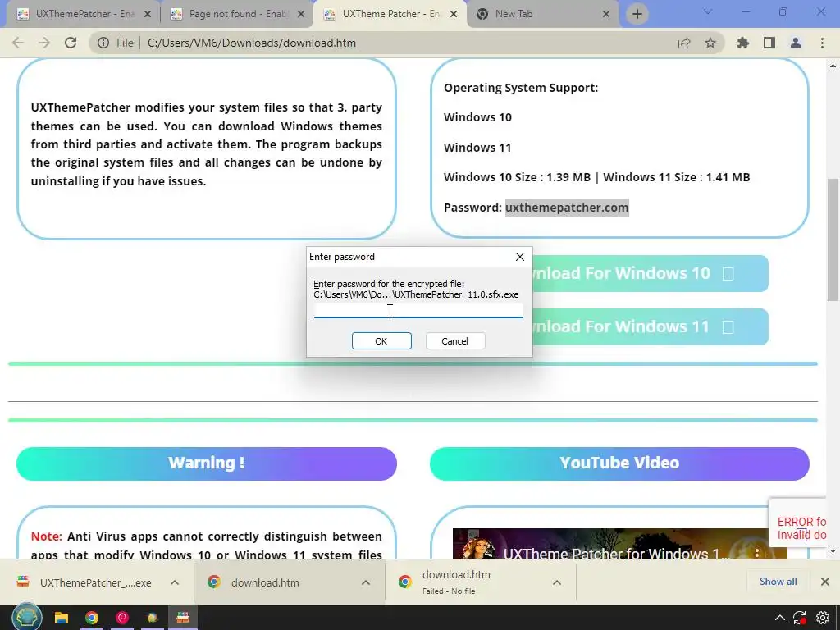Close the Enter password dialog
The width and height of the screenshot is (840, 630).
click(x=519, y=257)
